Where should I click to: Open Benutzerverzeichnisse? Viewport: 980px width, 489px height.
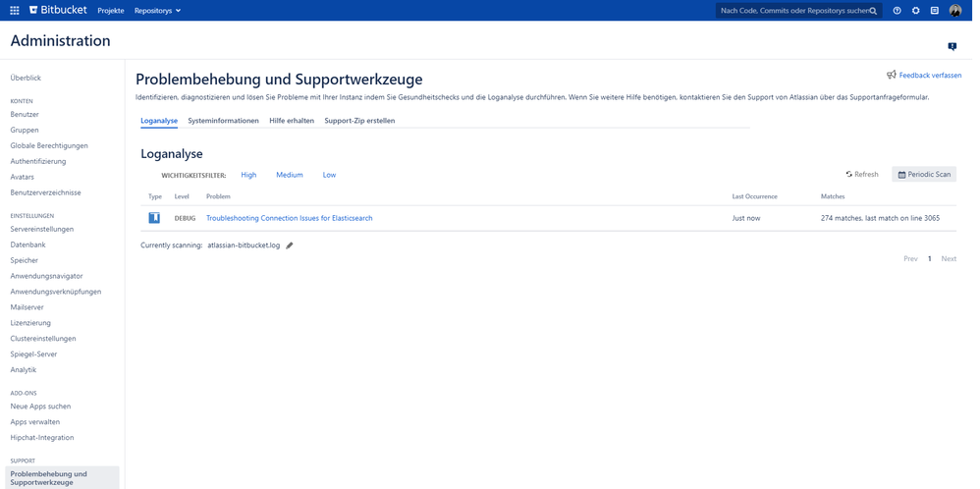tap(45, 192)
